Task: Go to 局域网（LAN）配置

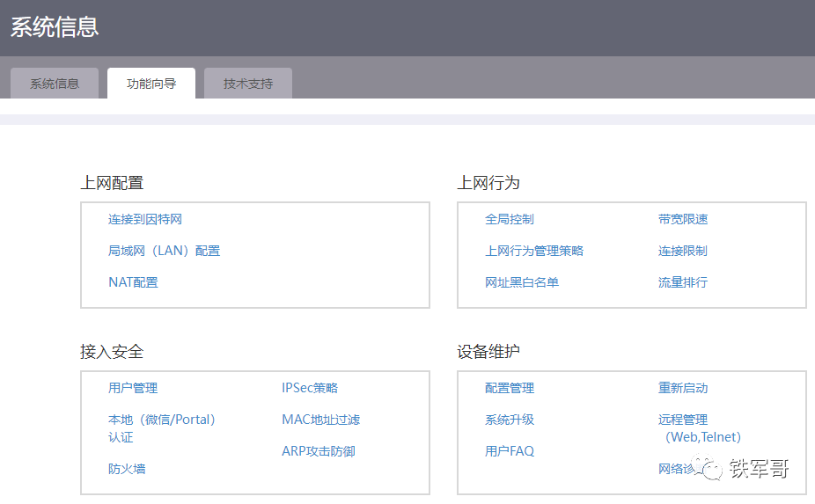Action: [164, 251]
